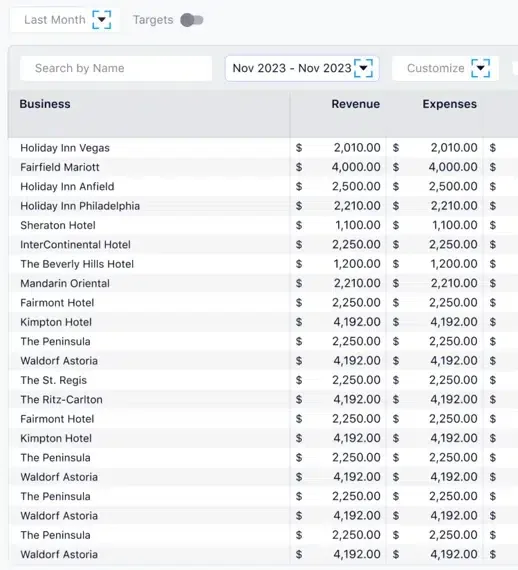Click the Business column header
The height and width of the screenshot is (570, 518).
click(x=45, y=104)
